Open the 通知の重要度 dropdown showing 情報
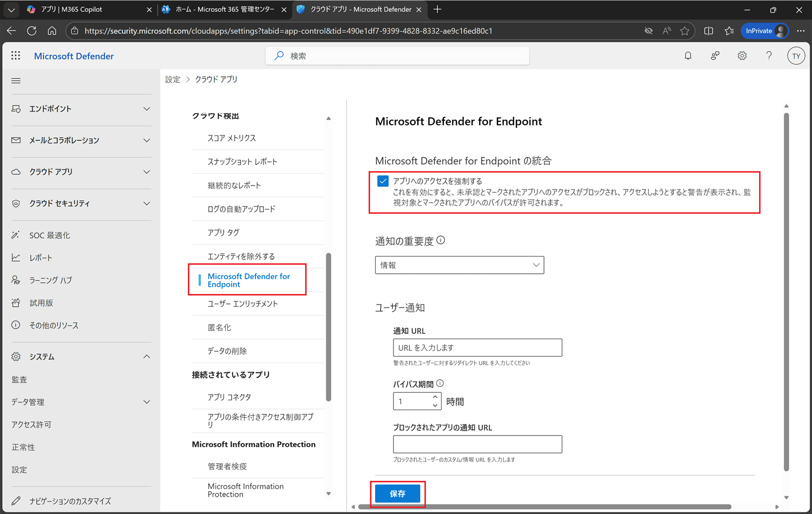The height and width of the screenshot is (514, 812). (460, 265)
